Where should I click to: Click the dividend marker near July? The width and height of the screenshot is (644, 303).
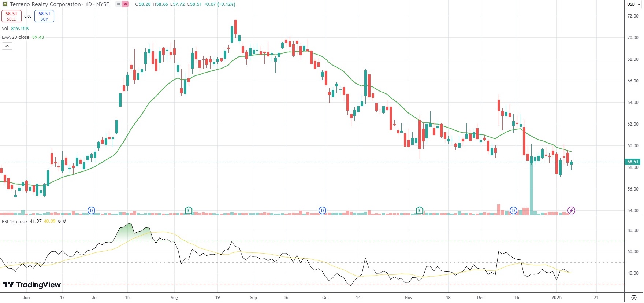pos(91,210)
